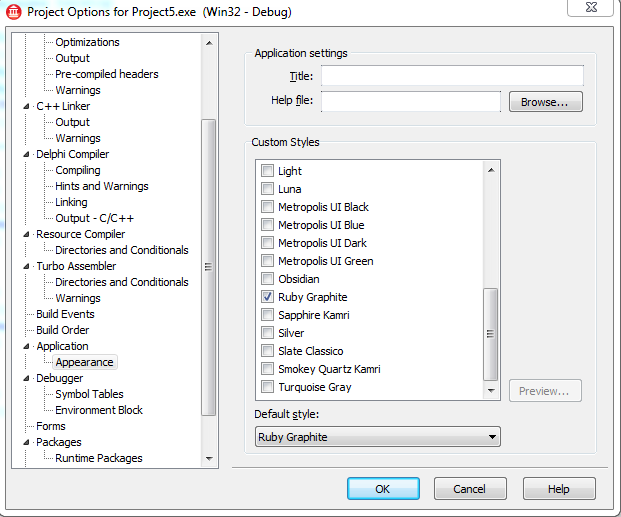Tick the Sapphire Kamri checkbox

pyautogui.click(x=267, y=315)
